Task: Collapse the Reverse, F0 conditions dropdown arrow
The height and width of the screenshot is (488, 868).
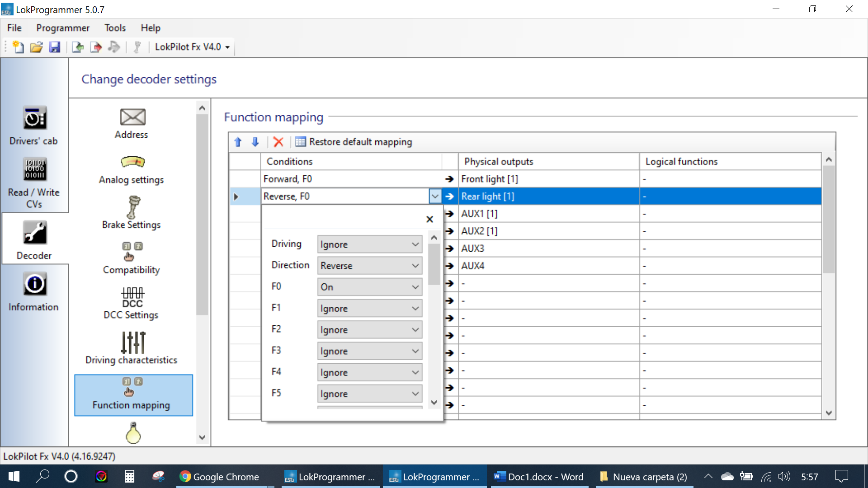Action: (x=435, y=197)
